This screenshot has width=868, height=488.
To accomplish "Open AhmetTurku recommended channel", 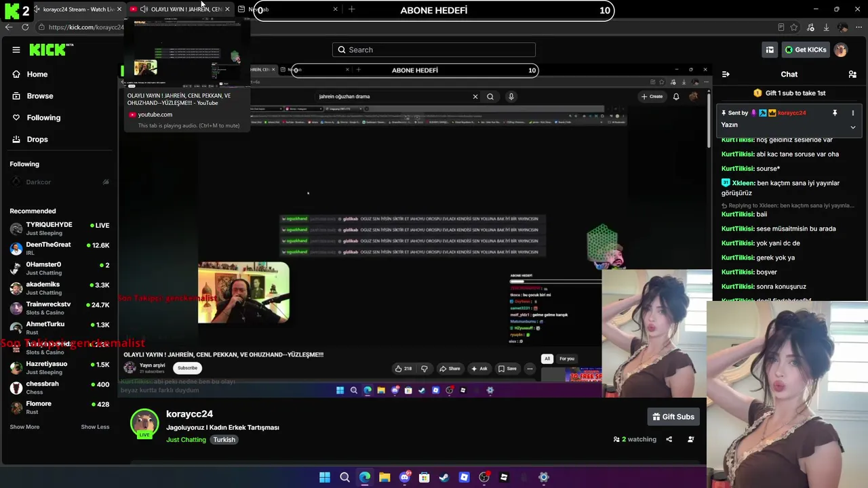I will pyautogui.click(x=60, y=328).
